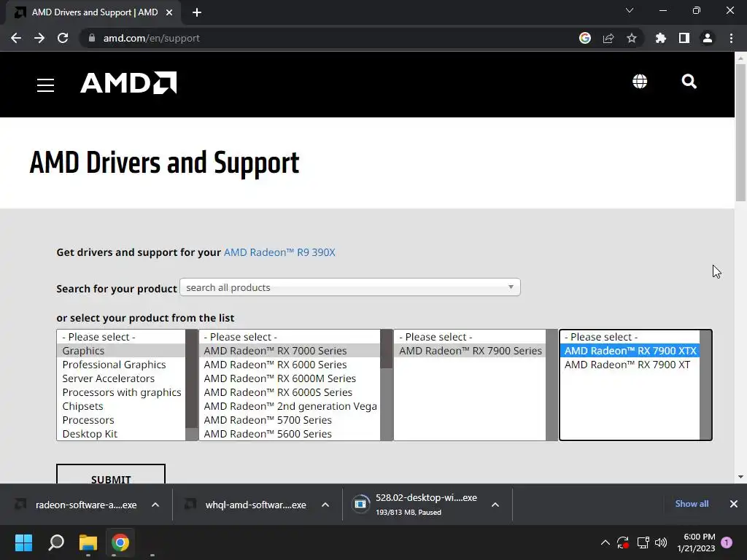This screenshot has width=747, height=560.
Task: Select Processors category
Action: (x=121, y=419)
